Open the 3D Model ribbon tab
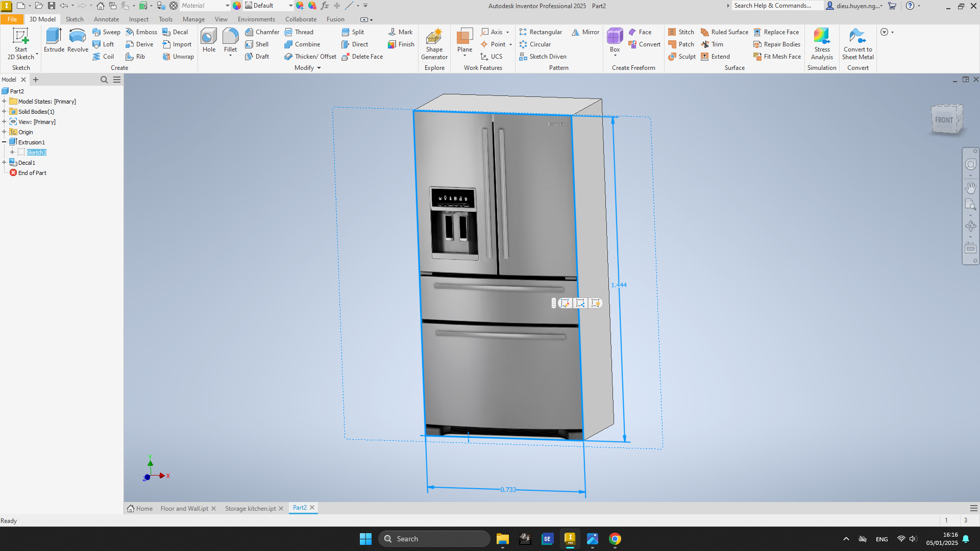Image resolution: width=980 pixels, height=551 pixels. pyautogui.click(x=42, y=19)
